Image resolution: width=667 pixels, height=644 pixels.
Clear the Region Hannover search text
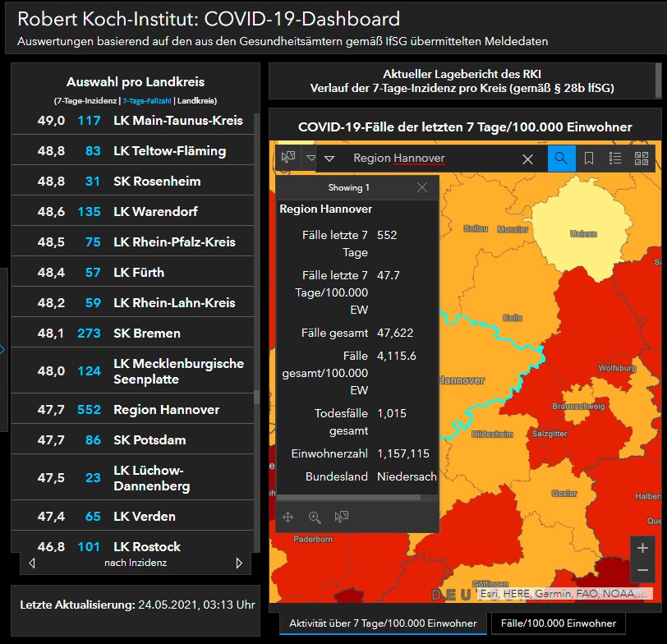click(x=527, y=159)
